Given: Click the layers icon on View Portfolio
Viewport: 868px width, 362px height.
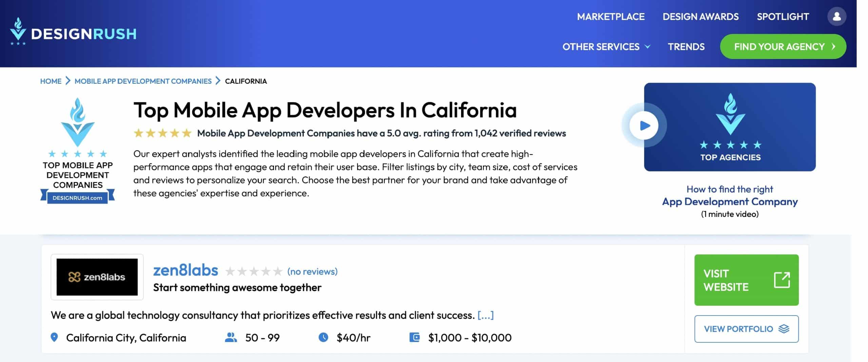Looking at the screenshot, I should 784,329.
